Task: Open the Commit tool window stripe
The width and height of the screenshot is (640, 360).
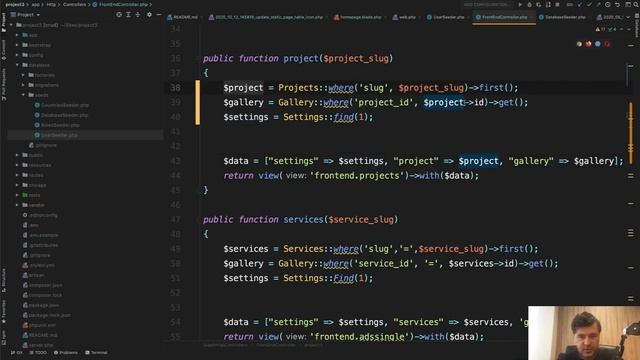Action: (x=4, y=50)
